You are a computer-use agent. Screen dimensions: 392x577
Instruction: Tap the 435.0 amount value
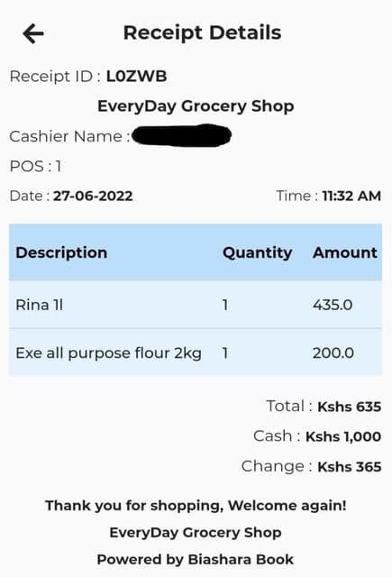pyautogui.click(x=333, y=305)
